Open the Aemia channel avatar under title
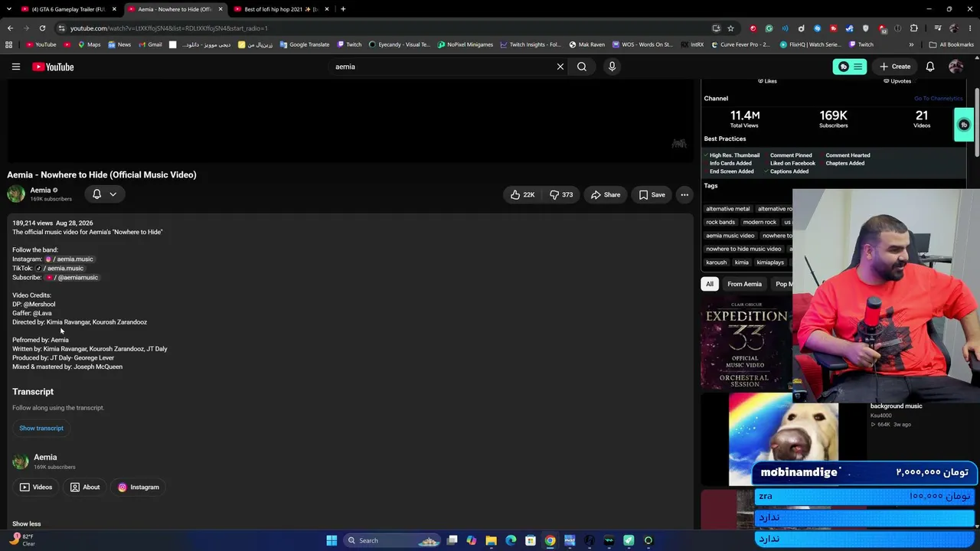Screen dimensions: 980x551 pos(16,194)
